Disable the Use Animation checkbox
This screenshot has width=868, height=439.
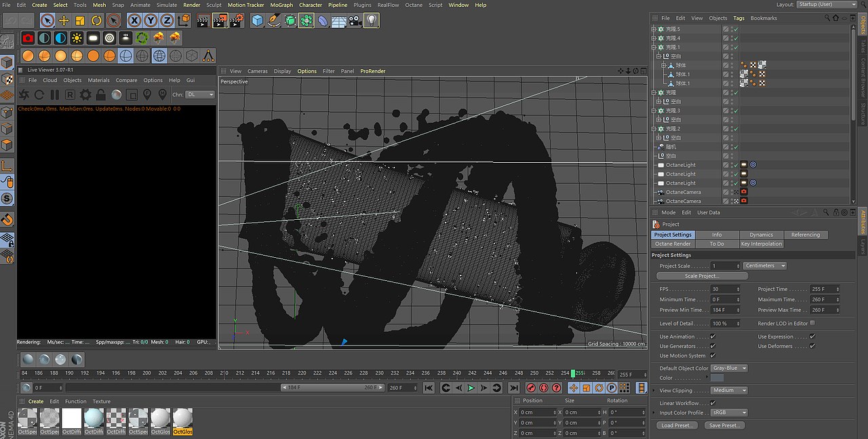tap(713, 337)
